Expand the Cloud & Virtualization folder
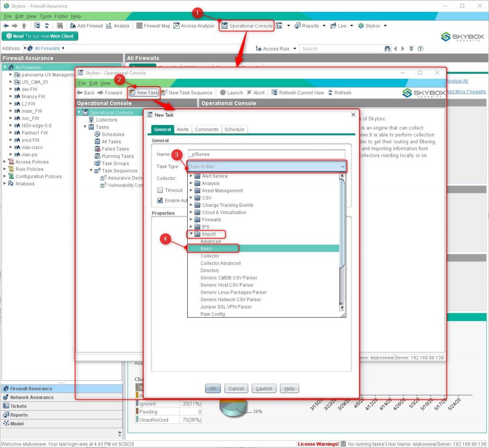This screenshot has height=448, width=489. (191, 213)
